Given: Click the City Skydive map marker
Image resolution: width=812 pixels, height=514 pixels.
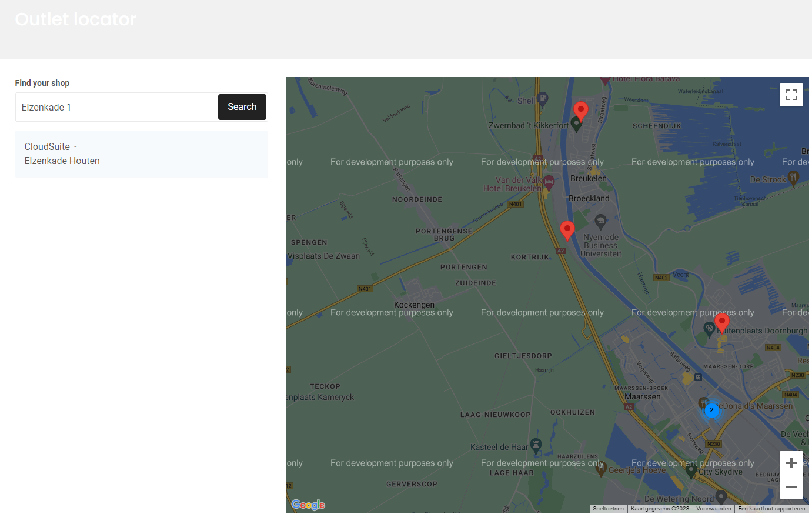Looking at the screenshot, I should (691, 470).
